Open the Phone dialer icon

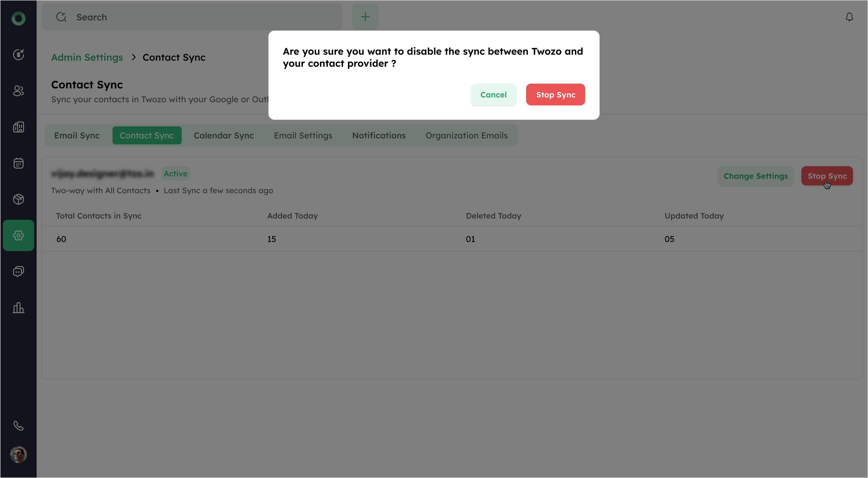pos(19,426)
